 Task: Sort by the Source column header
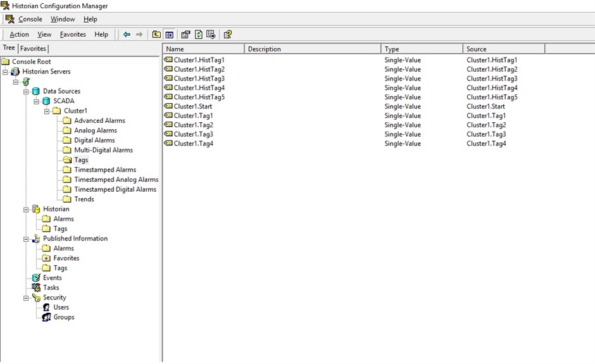[x=504, y=49]
